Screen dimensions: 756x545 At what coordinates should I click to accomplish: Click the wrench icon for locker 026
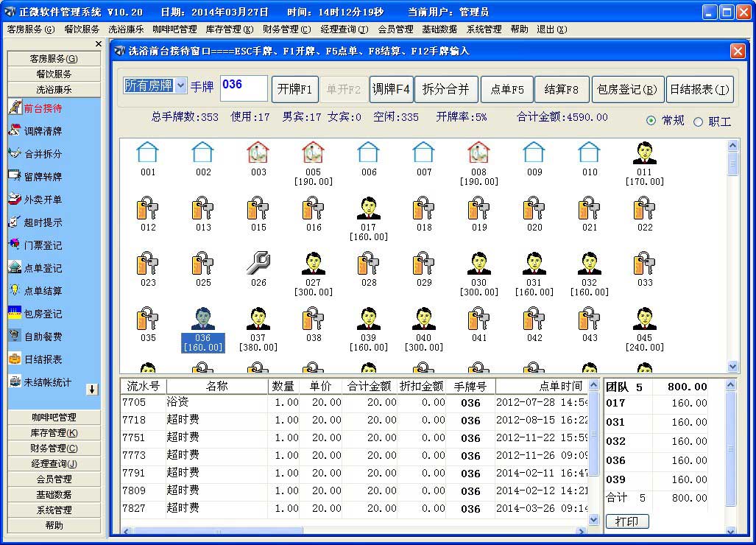(x=258, y=263)
